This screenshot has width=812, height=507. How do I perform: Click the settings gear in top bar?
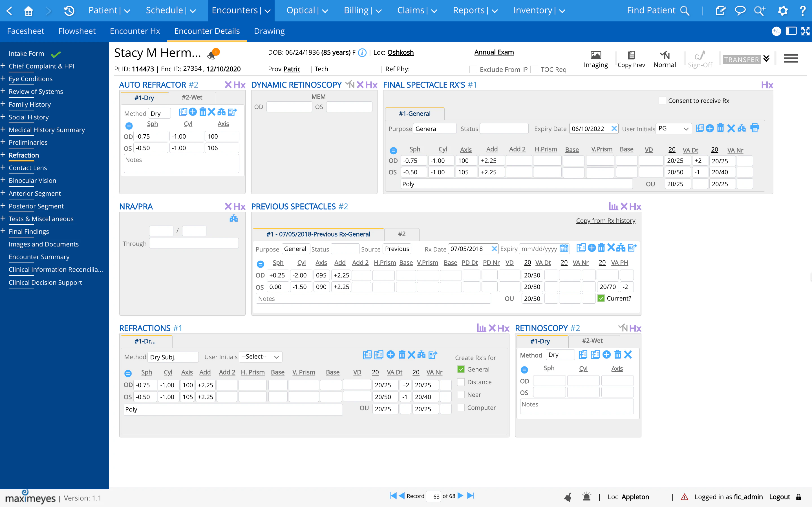tap(783, 10)
